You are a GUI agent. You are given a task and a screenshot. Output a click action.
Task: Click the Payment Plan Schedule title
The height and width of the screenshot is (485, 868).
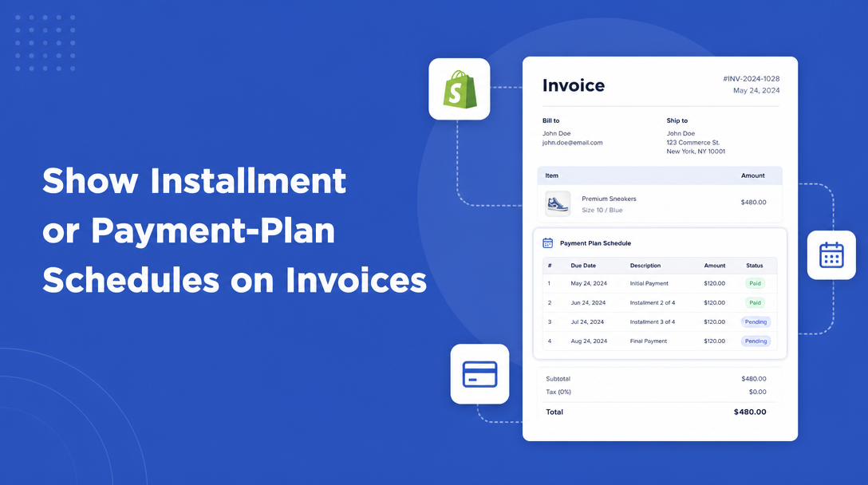596,243
